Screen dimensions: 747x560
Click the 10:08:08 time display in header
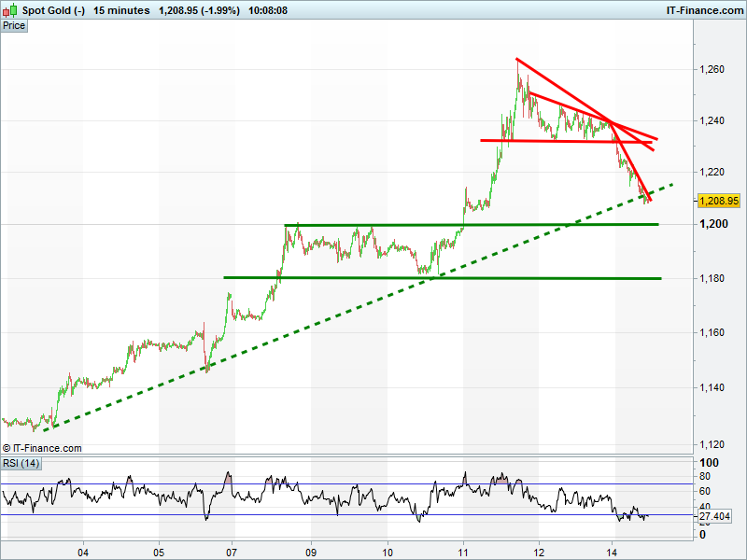click(267, 10)
